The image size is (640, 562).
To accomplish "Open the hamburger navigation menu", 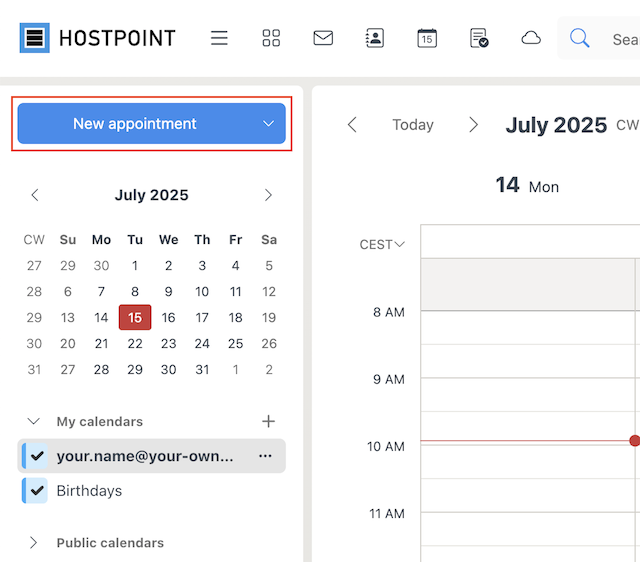I will (219, 38).
